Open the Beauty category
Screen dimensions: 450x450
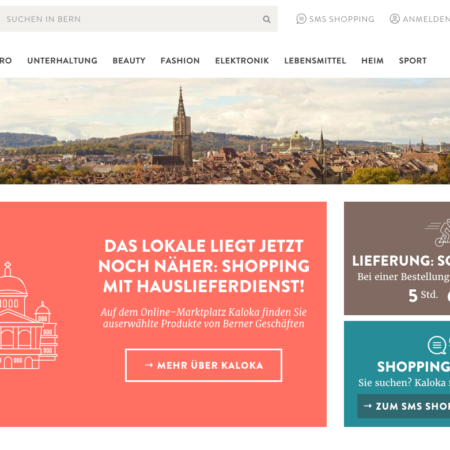pos(129,61)
